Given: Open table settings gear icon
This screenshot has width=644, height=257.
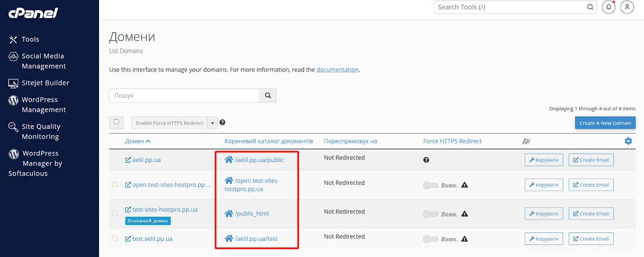Looking at the screenshot, I should (628, 141).
